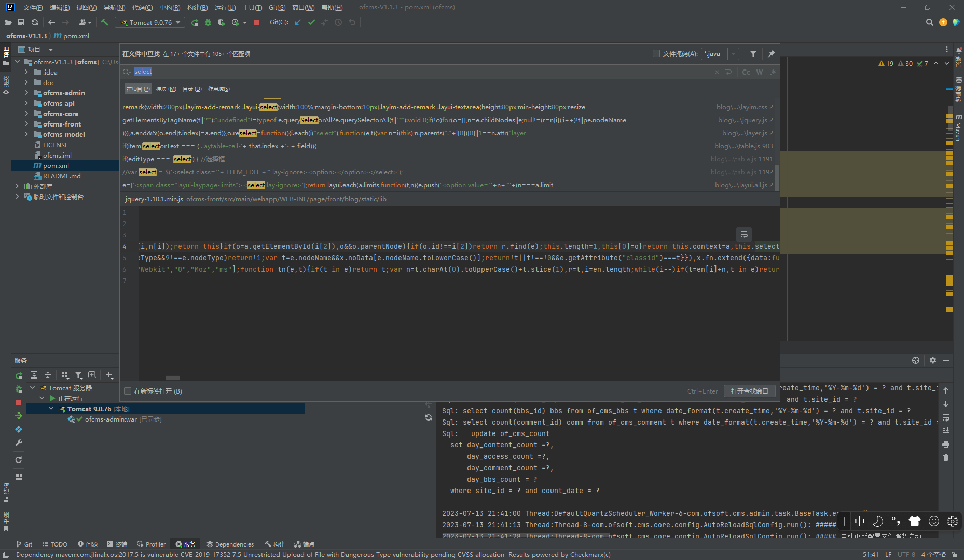964x560 pixels.
Task: Enable match case in the search bar
Action: click(x=746, y=72)
